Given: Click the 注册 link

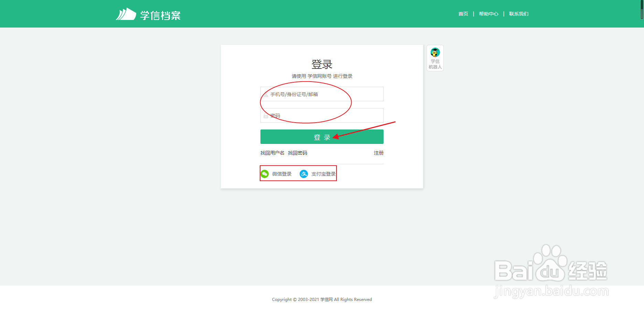Looking at the screenshot, I should click(x=378, y=153).
